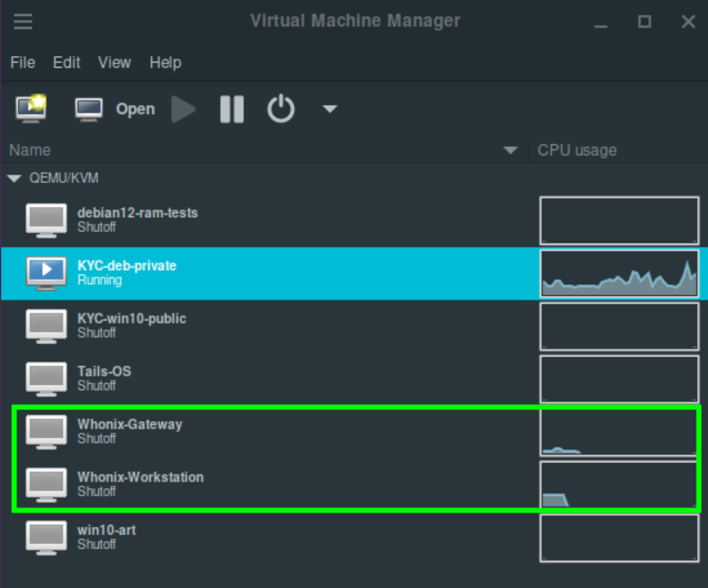This screenshot has width=708, height=588.
Task: Click the KYC-win10-public CPU usage graph
Action: click(x=619, y=327)
